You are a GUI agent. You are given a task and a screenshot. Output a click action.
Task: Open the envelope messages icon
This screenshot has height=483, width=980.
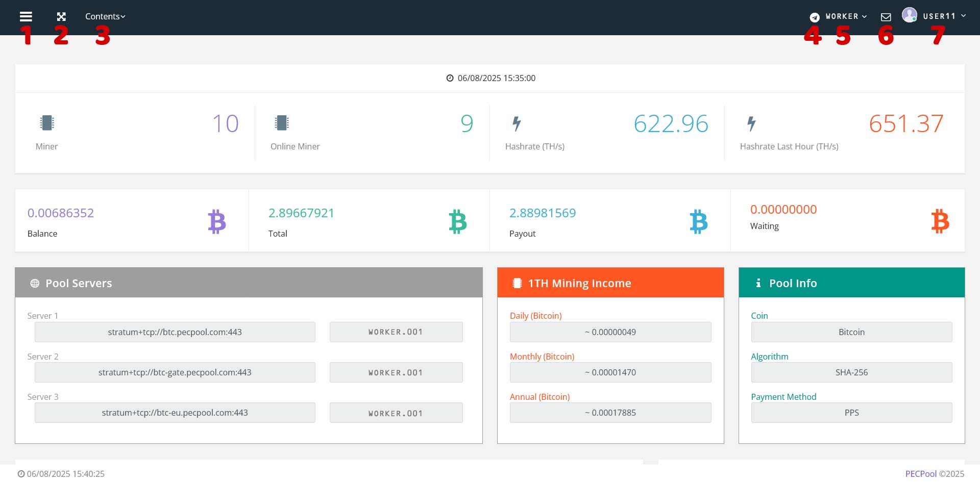[x=886, y=17]
